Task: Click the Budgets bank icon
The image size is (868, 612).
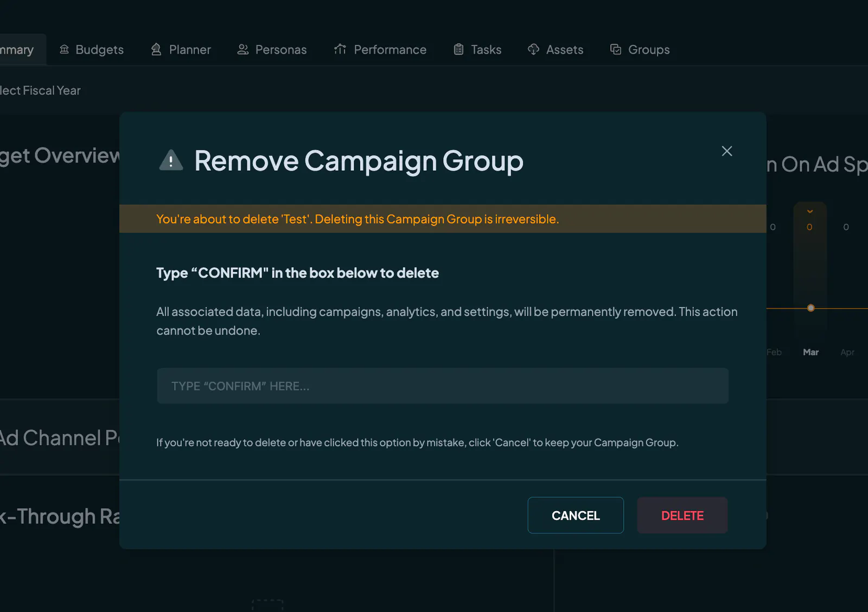Action: pos(64,49)
